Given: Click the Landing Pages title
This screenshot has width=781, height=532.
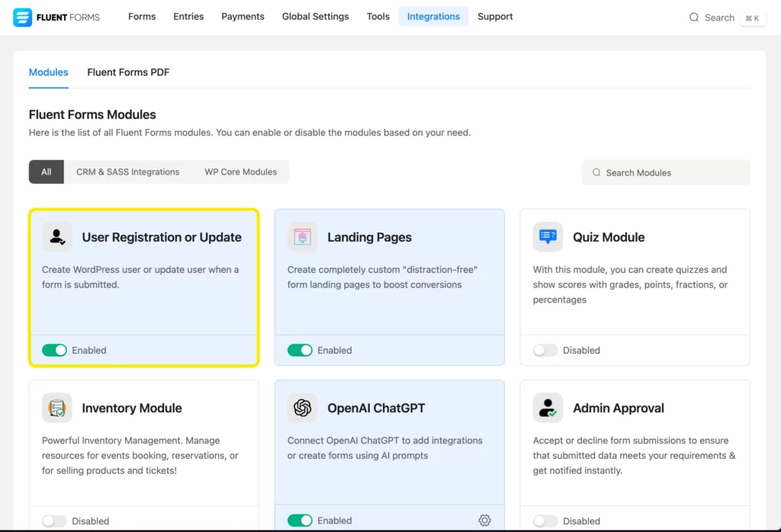Looking at the screenshot, I should click(x=369, y=237).
